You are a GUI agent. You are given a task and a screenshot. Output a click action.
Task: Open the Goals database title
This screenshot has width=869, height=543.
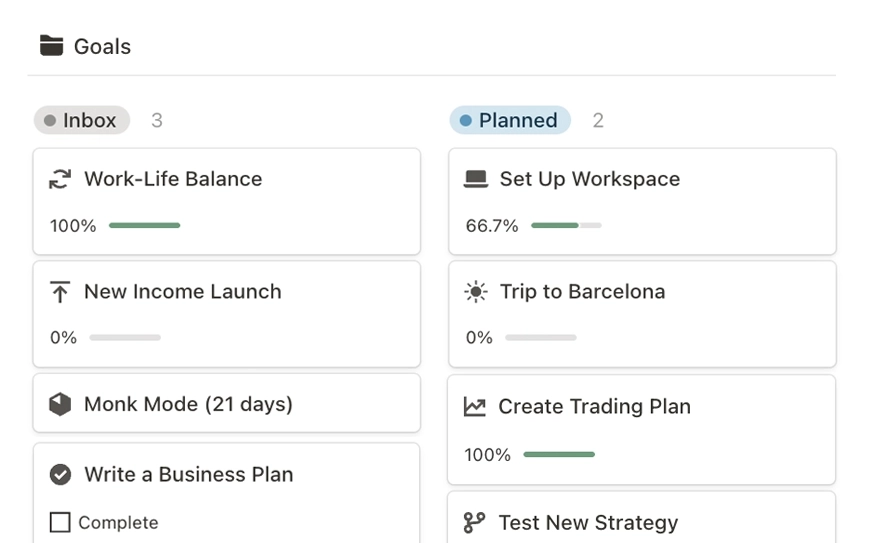tap(102, 46)
